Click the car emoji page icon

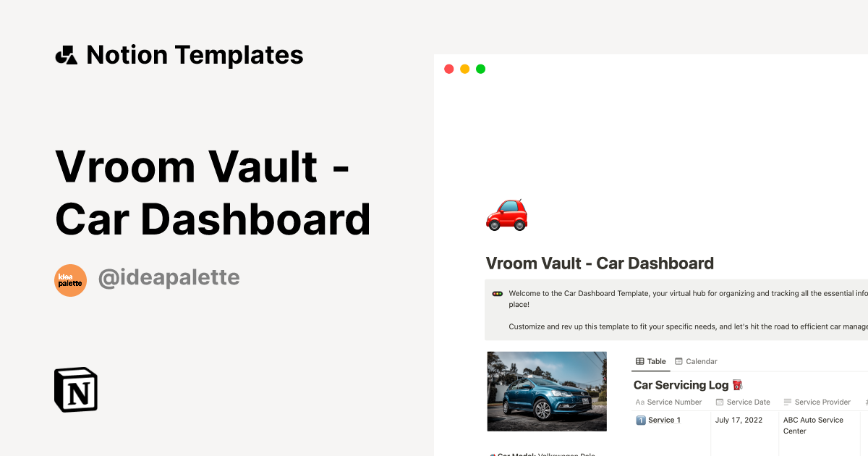pyautogui.click(x=506, y=215)
